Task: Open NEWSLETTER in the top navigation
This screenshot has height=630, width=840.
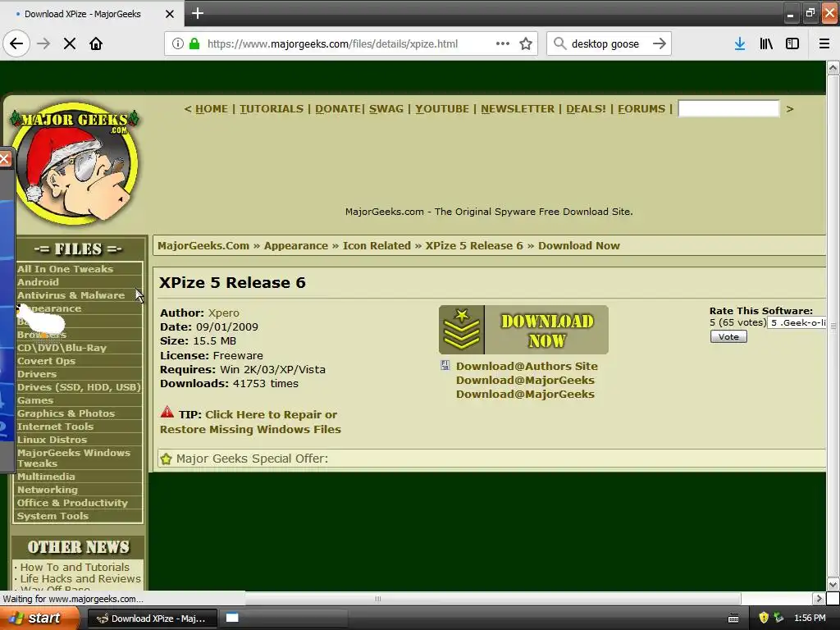Action: coord(518,109)
